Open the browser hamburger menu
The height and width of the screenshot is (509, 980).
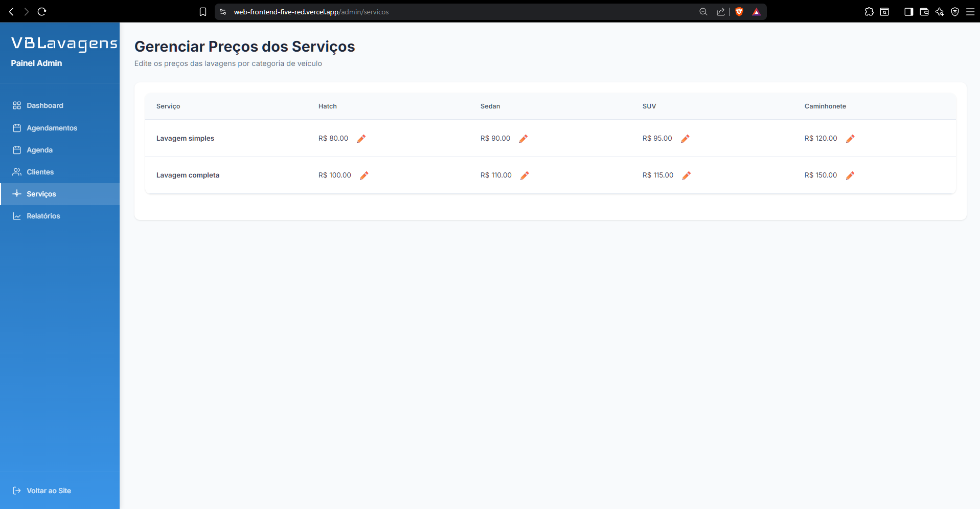(x=971, y=11)
